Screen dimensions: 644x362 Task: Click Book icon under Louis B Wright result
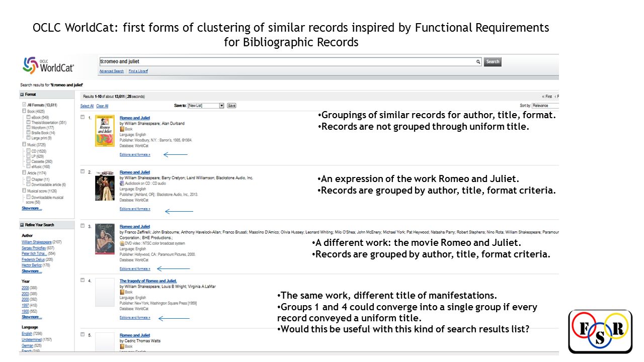click(x=122, y=292)
